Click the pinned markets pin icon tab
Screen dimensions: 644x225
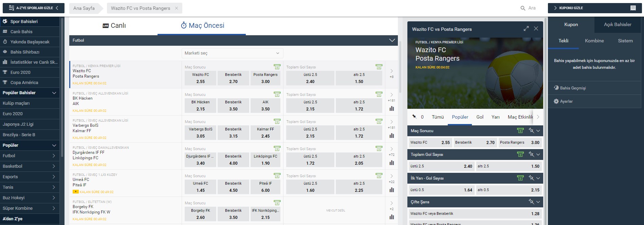(x=415, y=117)
